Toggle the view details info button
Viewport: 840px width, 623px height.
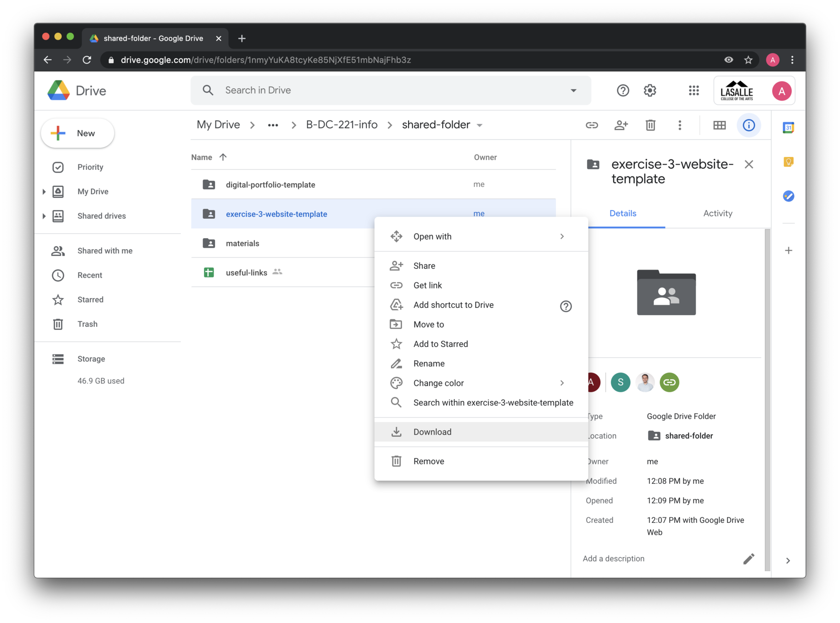(x=749, y=125)
